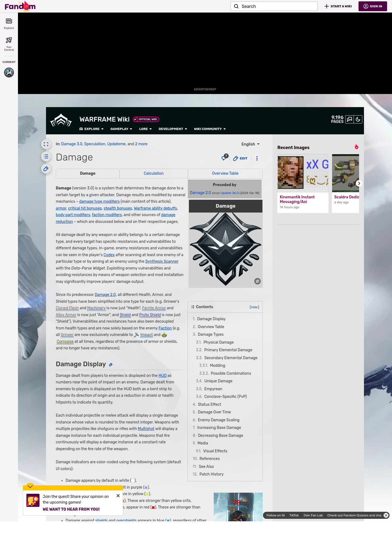
Task: Jump to Enemy Damage Scaling section
Action: pos(219,420)
